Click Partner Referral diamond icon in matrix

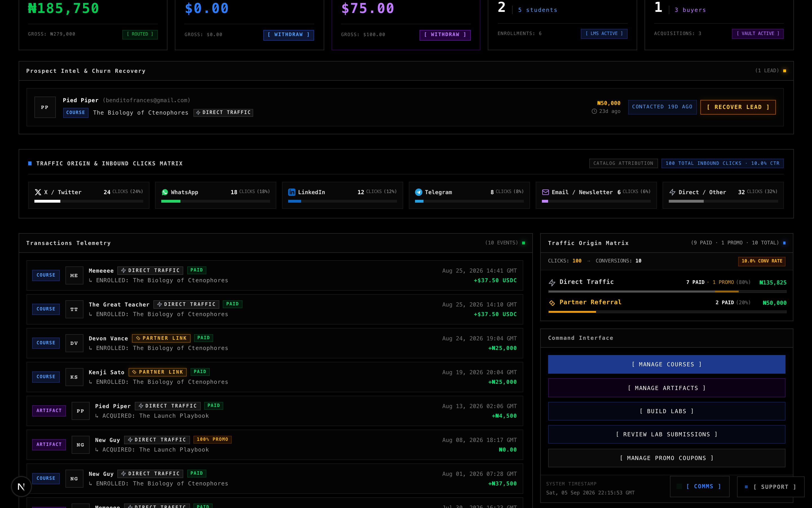click(x=551, y=303)
